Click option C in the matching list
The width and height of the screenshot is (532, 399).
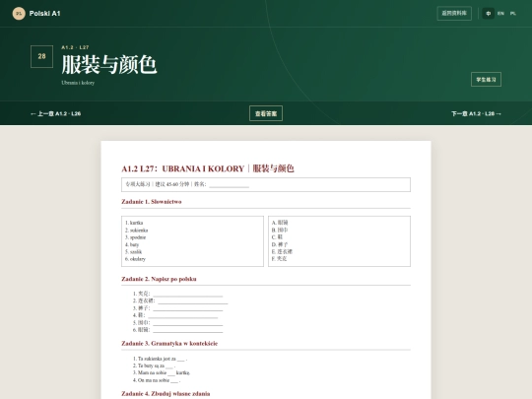pyautogui.click(x=277, y=237)
